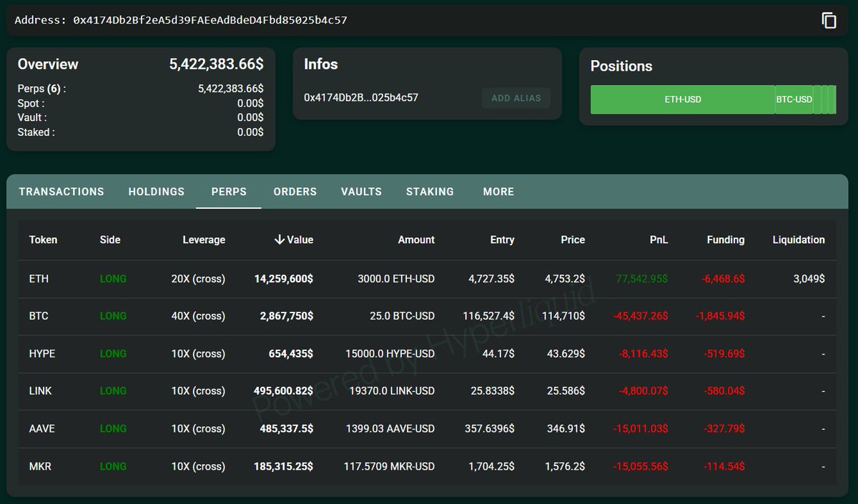Viewport: 858px width, 504px height.
Task: Open the ORDERS tab
Action: tap(295, 192)
